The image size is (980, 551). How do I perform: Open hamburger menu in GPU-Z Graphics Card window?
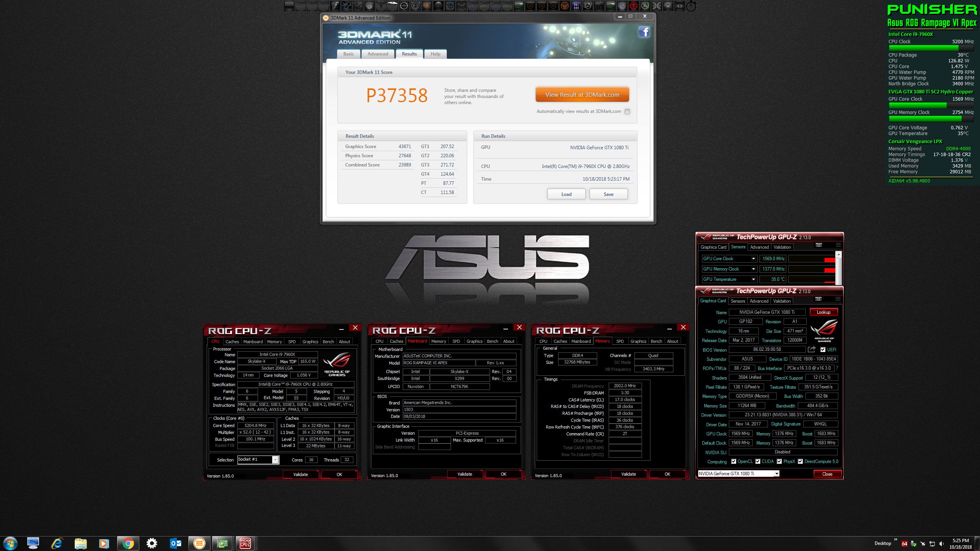point(838,299)
